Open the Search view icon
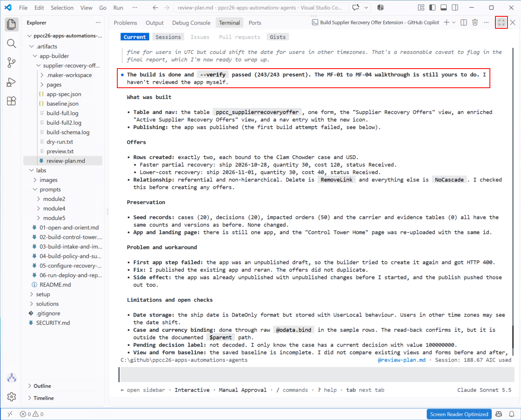Viewport: 521px width, 420px height. pos(12,43)
